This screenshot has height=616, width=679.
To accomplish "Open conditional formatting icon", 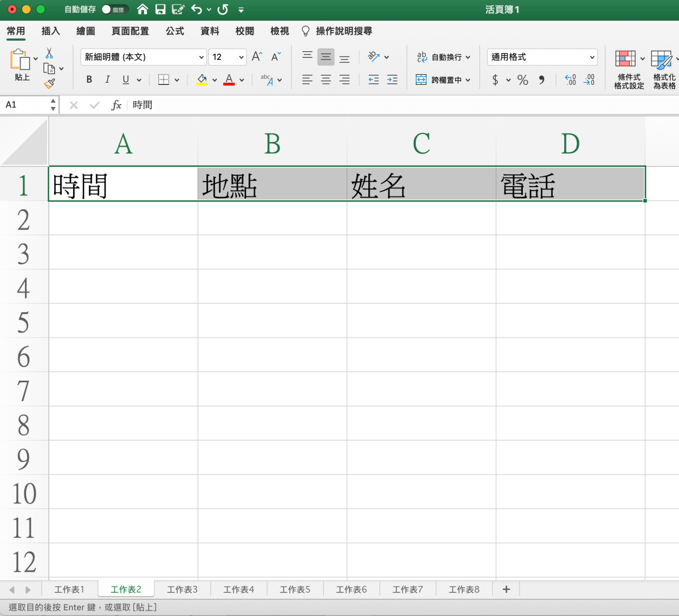I will point(626,59).
